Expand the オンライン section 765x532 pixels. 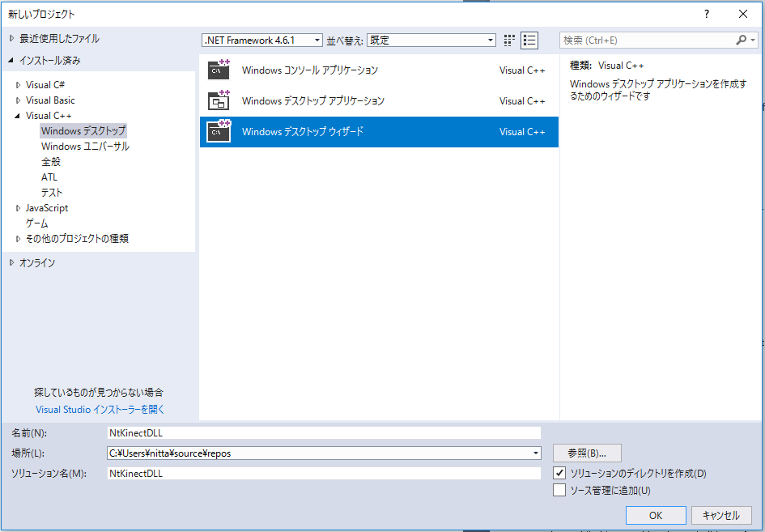coord(12,263)
